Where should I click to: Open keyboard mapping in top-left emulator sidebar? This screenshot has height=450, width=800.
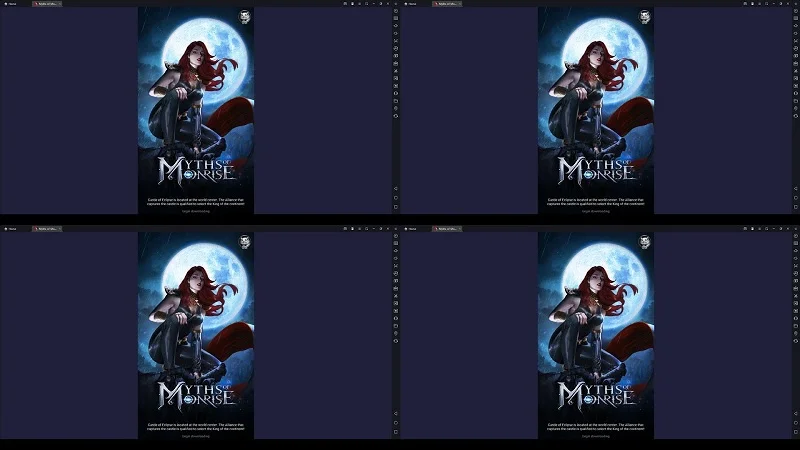396,18
